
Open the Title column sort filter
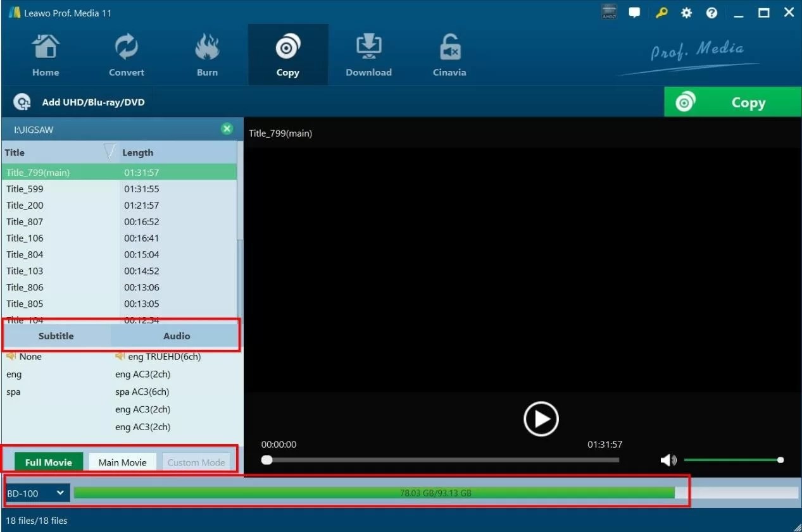click(x=109, y=152)
